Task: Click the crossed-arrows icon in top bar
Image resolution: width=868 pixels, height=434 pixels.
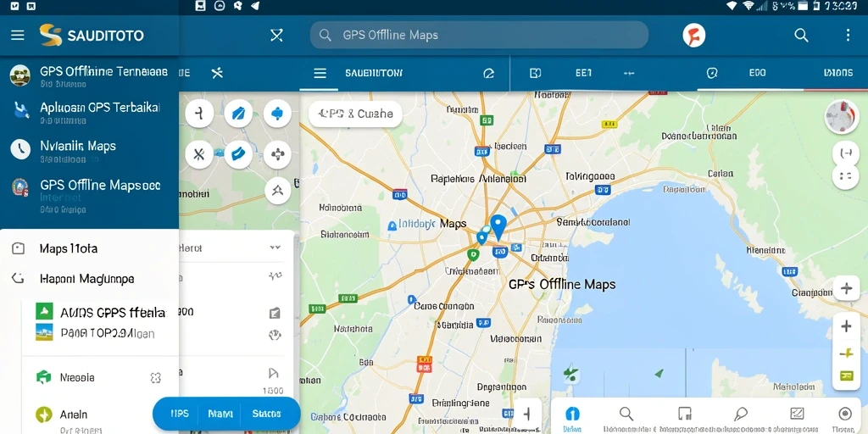Action: 276,36
